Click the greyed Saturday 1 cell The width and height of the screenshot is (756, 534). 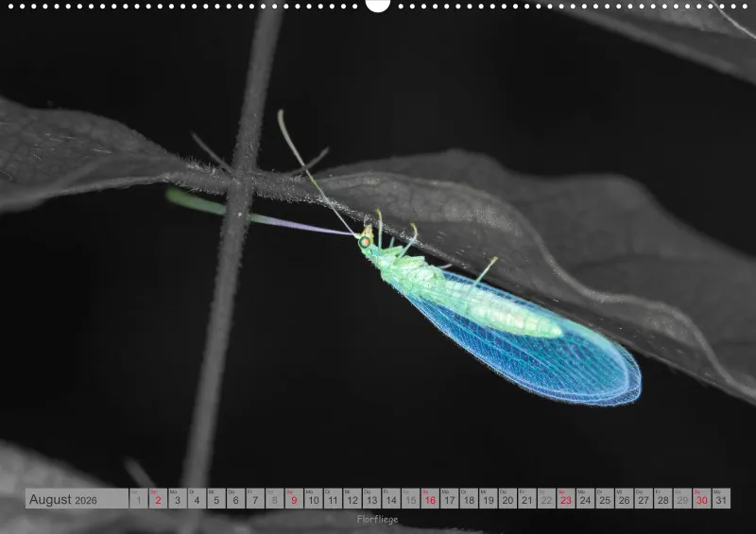(139, 498)
